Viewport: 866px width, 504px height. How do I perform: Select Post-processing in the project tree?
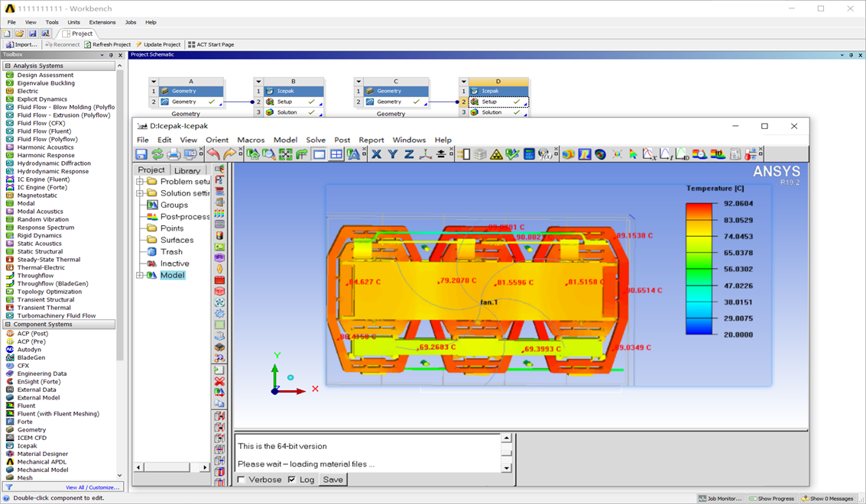pyautogui.click(x=184, y=217)
